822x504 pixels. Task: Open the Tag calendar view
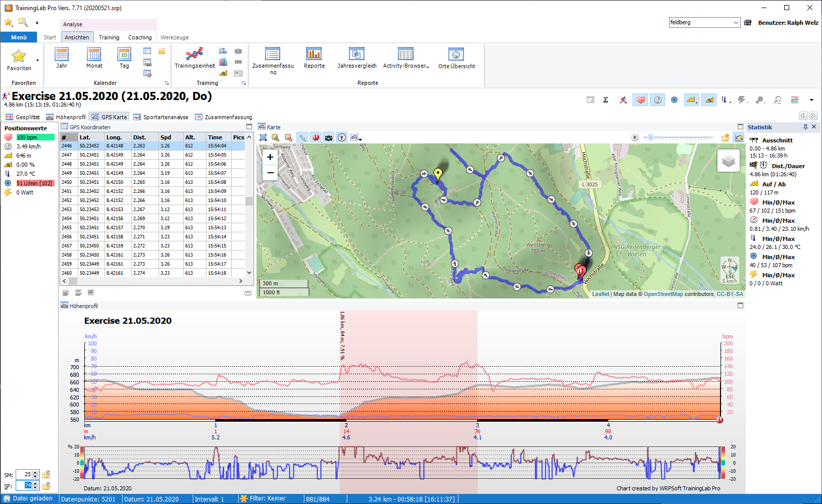tap(124, 58)
